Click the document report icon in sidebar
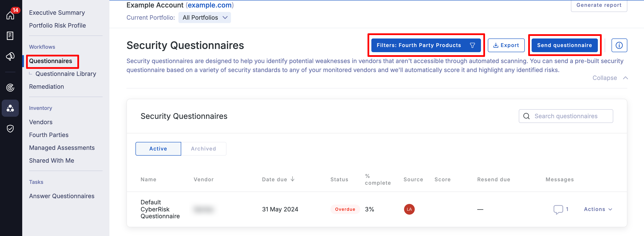Viewport: 644px width, 236px height. point(10,36)
